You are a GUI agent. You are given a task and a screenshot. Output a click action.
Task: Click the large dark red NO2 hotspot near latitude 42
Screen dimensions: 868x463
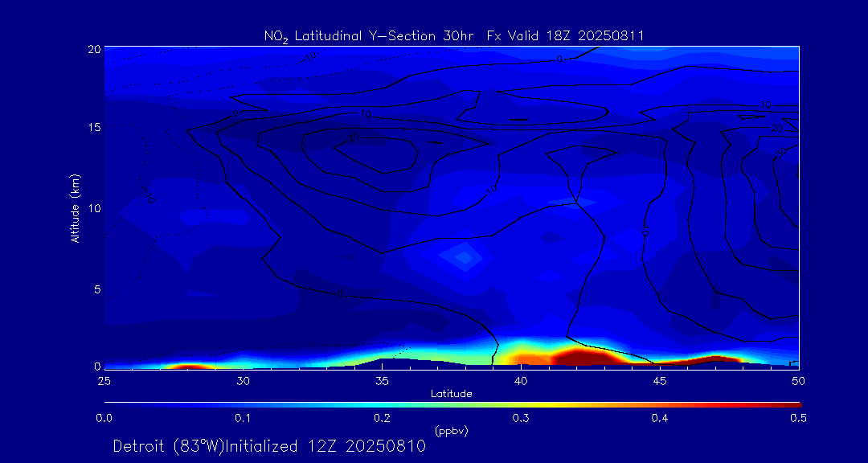pyautogui.click(x=581, y=356)
